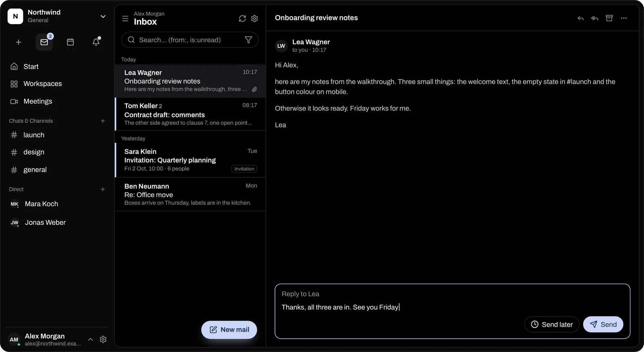Open more options for this email
The height and width of the screenshot is (352, 644).
coord(624,18)
